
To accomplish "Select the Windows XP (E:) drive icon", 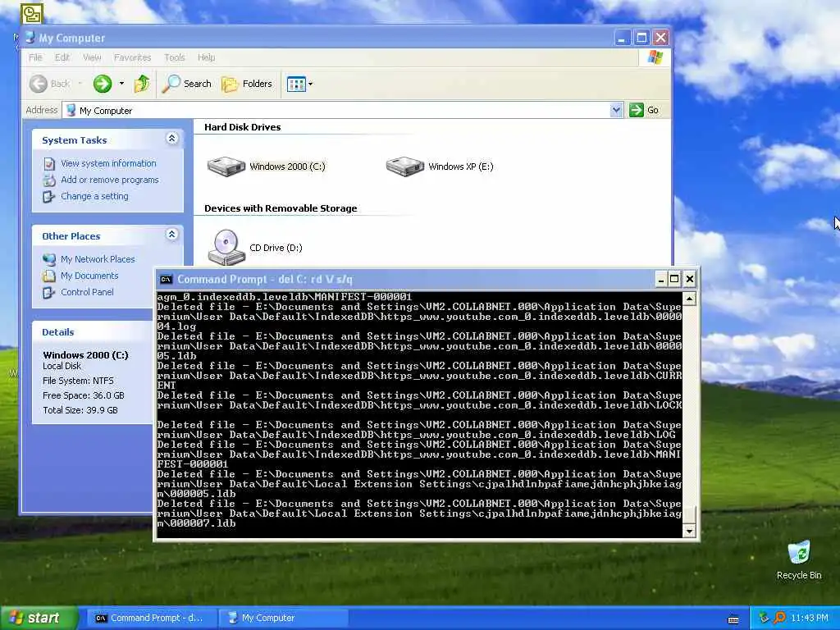I will pyautogui.click(x=405, y=166).
